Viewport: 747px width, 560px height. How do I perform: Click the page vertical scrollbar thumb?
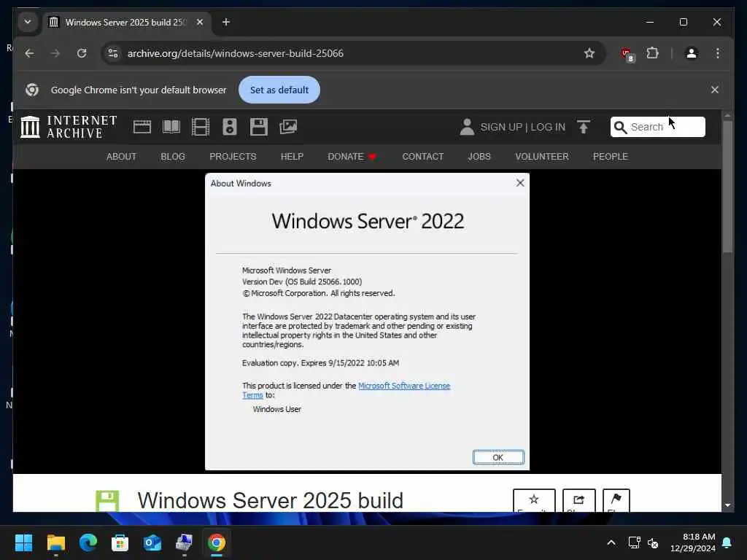pos(727,187)
